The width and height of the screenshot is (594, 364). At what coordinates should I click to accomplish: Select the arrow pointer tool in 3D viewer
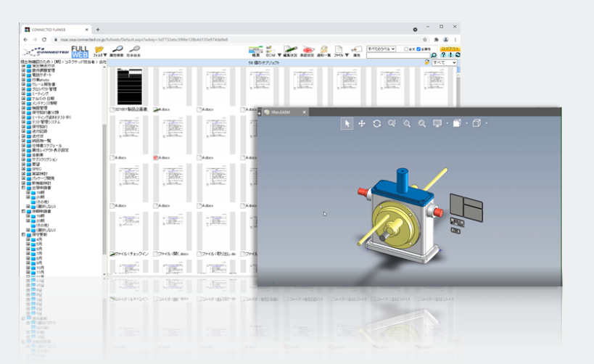347,124
